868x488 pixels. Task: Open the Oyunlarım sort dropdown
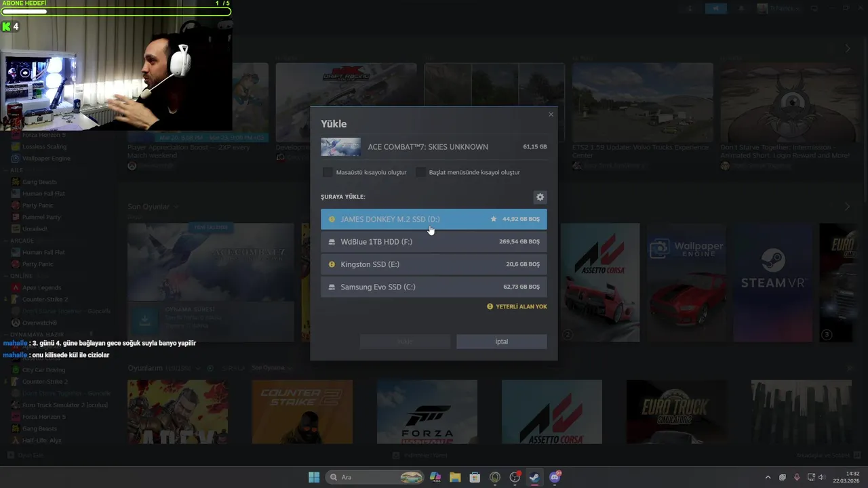pos(271,368)
